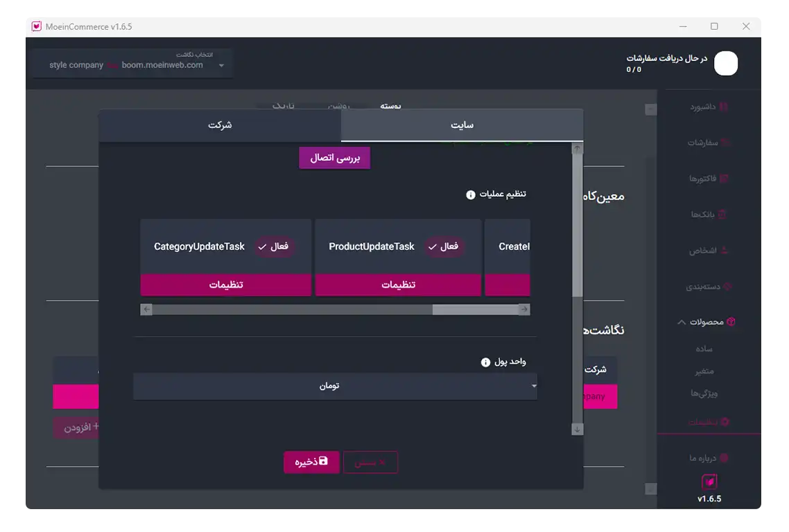
Task: Click the ذخیره save button
Action: click(311, 461)
